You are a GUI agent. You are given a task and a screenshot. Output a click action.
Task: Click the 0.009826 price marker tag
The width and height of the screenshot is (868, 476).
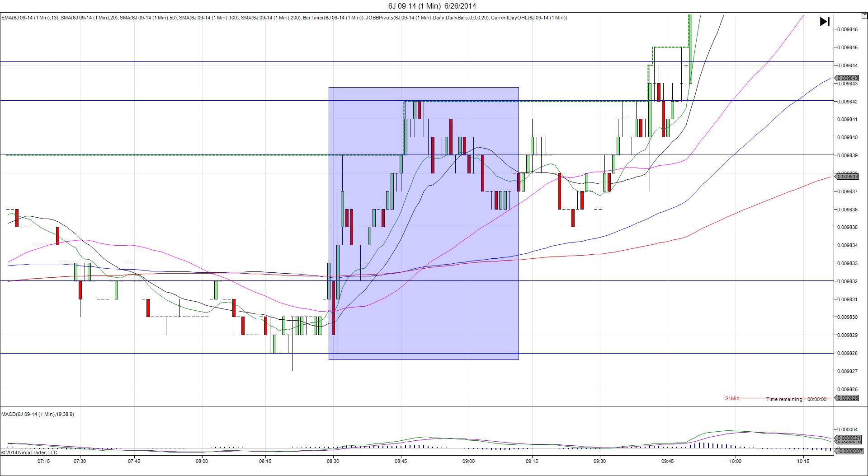pyautogui.click(x=847, y=398)
